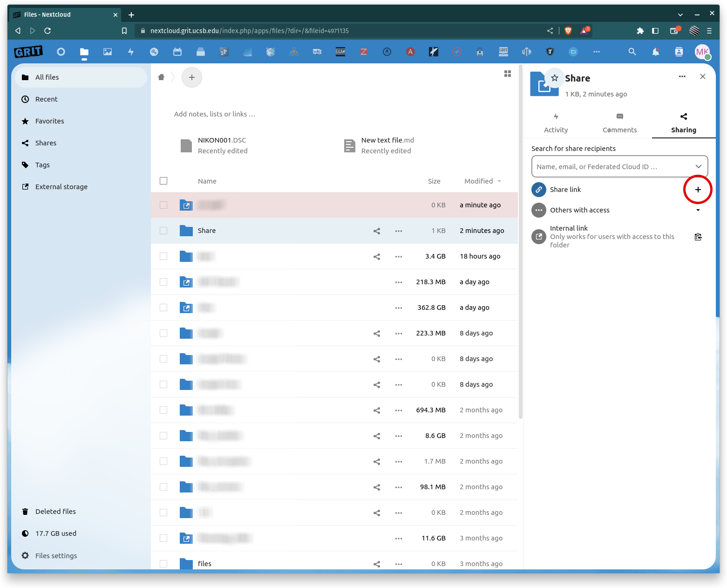This screenshot has height=588, width=727.
Task: Open the padlock app icon
Action: 480,52
